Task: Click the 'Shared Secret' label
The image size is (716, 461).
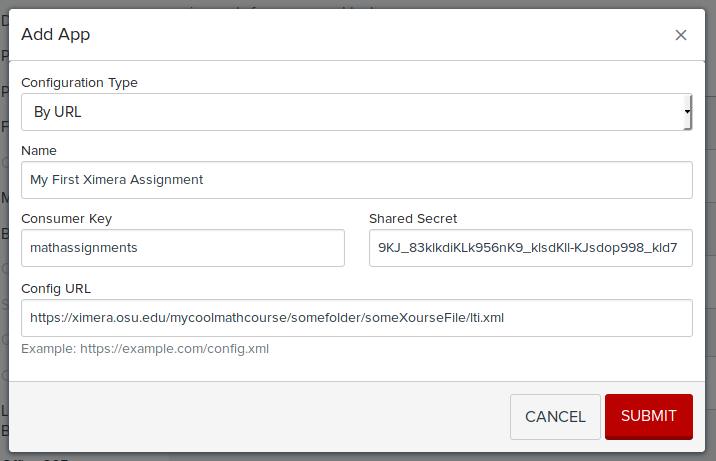Action: pos(412,218)
